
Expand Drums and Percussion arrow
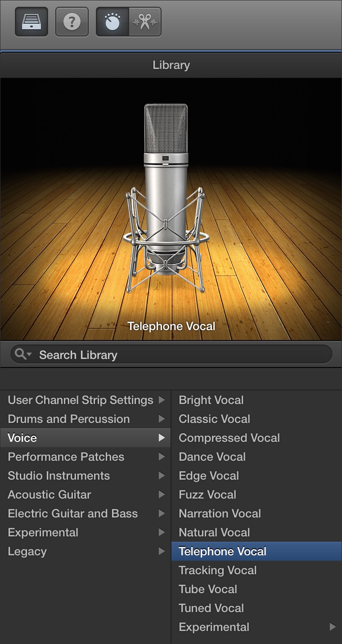162,419
